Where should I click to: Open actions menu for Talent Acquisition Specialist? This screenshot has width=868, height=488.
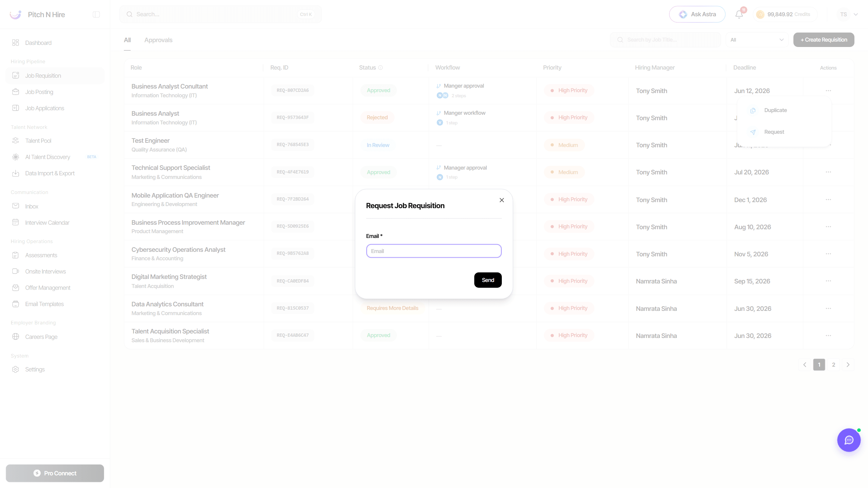828,336
